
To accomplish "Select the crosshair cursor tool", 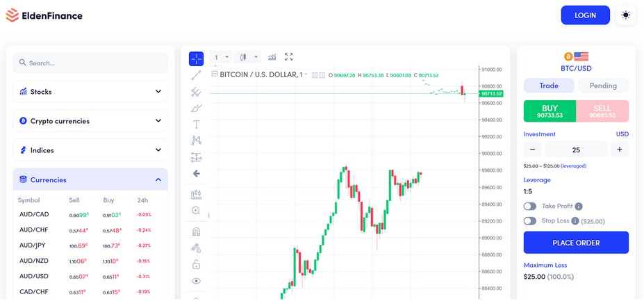I will 197,58.
